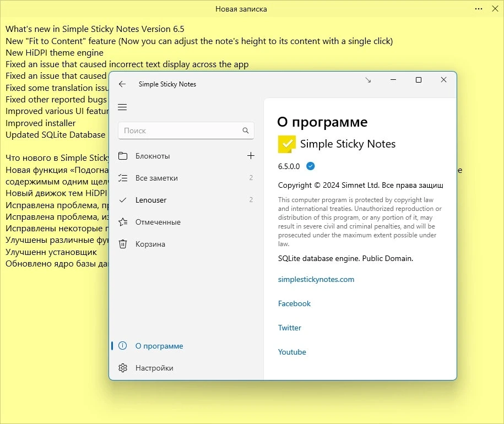
Task: Focus the Поиск search field
Action: (x=186, y=131)
